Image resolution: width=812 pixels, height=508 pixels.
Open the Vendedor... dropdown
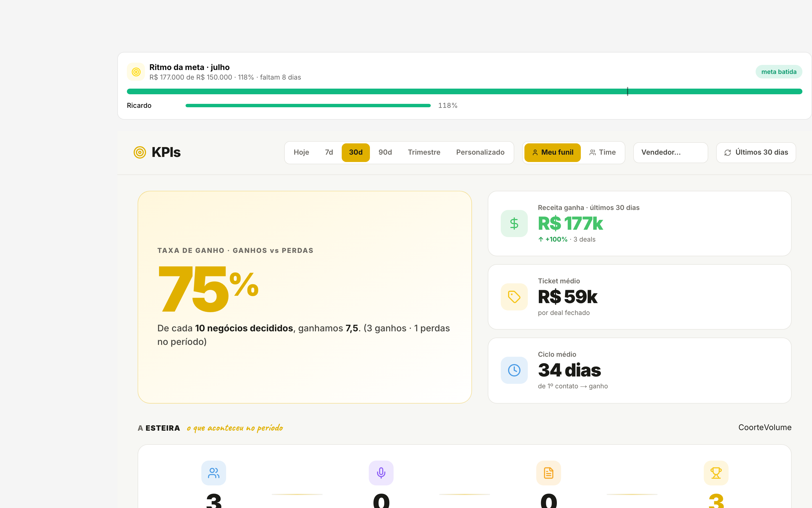(670, 152)
